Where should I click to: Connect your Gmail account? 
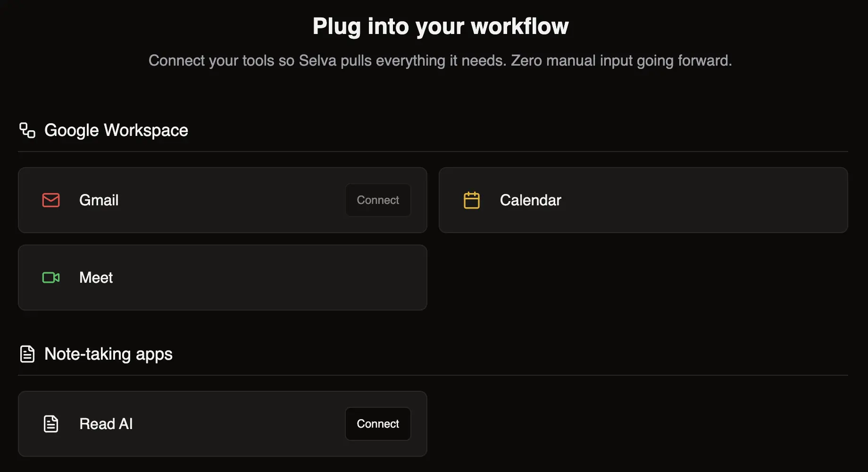click(377, 200)
